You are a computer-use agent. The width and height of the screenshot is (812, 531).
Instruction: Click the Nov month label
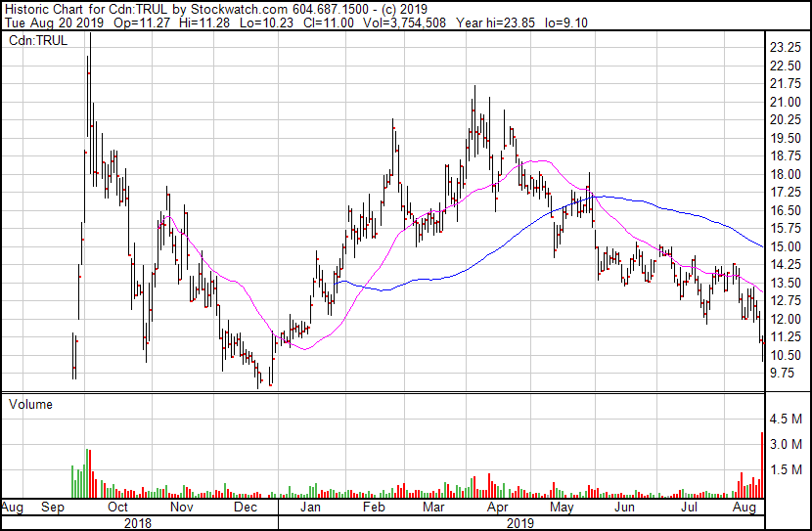(x=182, y=508)
